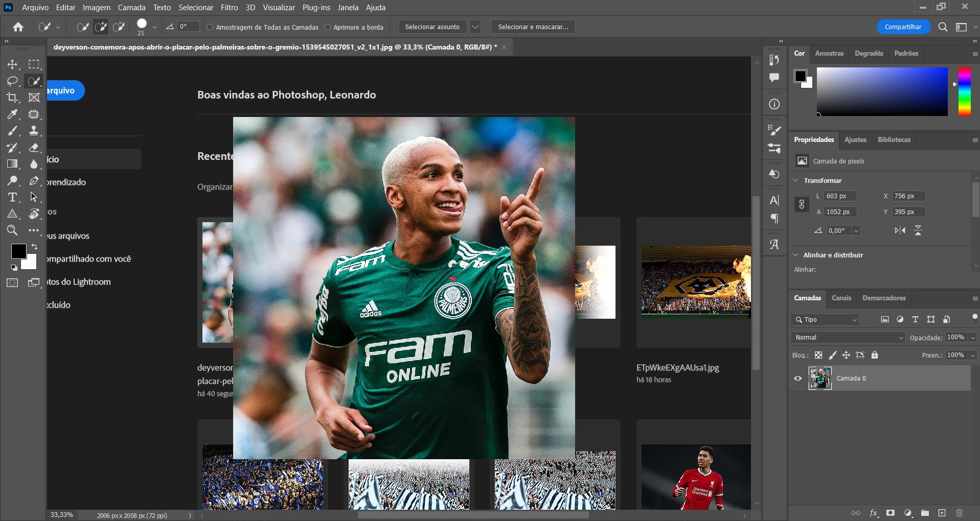Select the Healing/patch tool in toolbar

coord(34,114)
